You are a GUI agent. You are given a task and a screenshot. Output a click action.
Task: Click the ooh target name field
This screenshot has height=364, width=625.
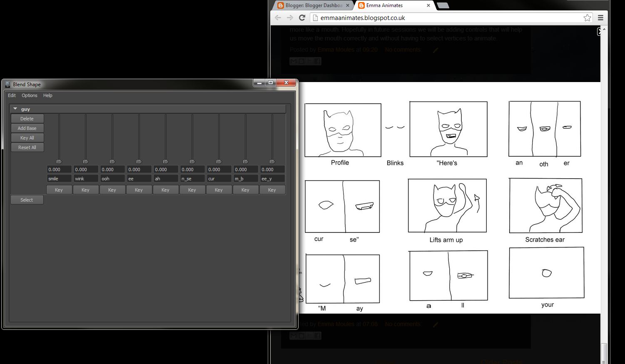coord(112,179)
